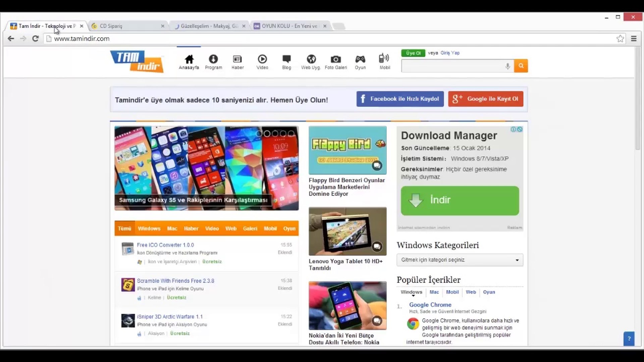Click the Anasayfa home icon
644x362 pixels.
(x=189, y=59)
